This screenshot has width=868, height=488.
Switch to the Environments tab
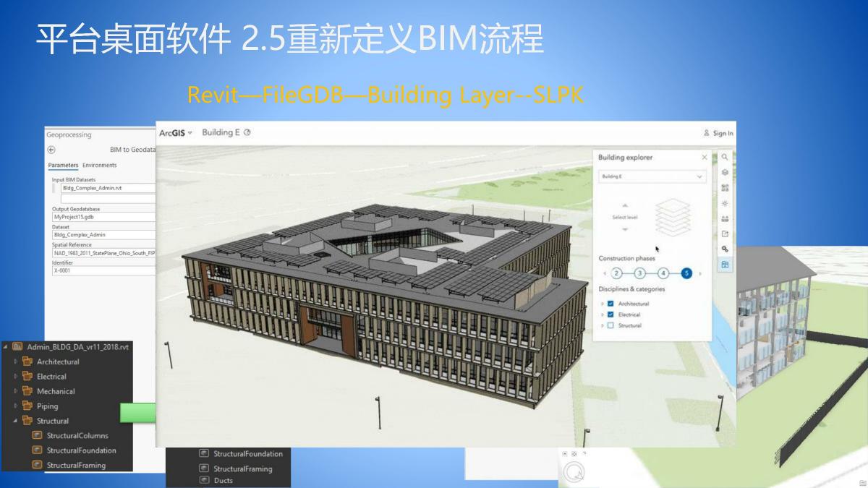click(99, 165)
